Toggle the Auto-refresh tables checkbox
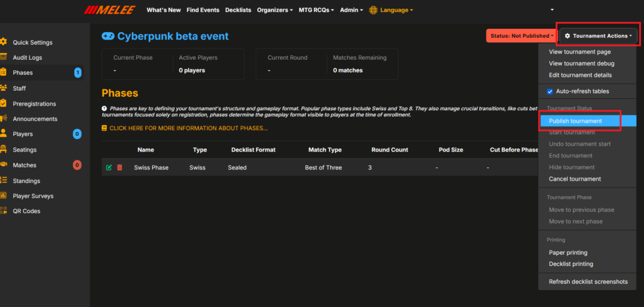Viewport: 644px width, 307px height. pyautogui.click(x=550, y=91)
